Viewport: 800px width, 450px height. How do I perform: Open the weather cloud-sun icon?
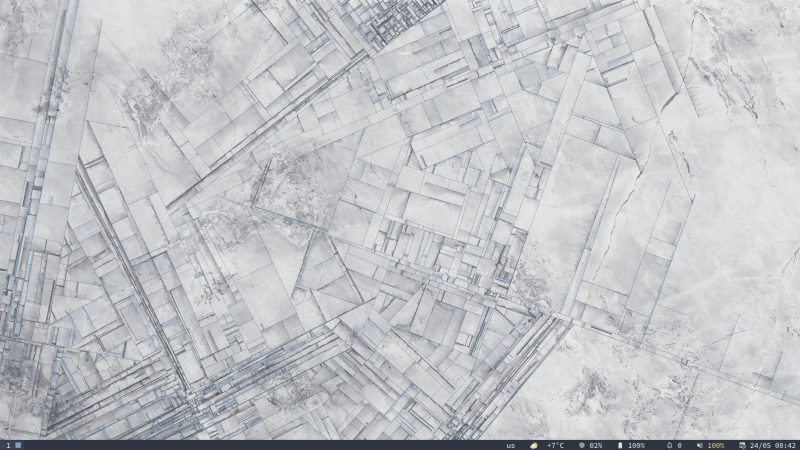tap(534, 445)
